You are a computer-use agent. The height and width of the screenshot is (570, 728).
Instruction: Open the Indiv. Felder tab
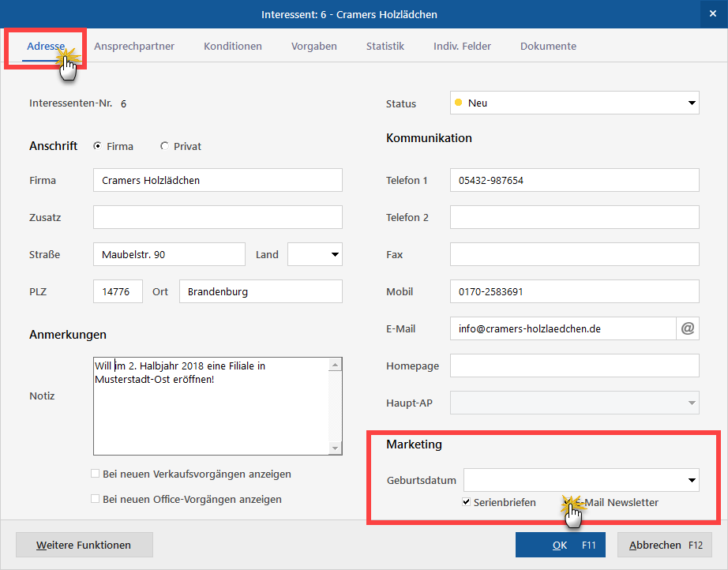(462, 47)
